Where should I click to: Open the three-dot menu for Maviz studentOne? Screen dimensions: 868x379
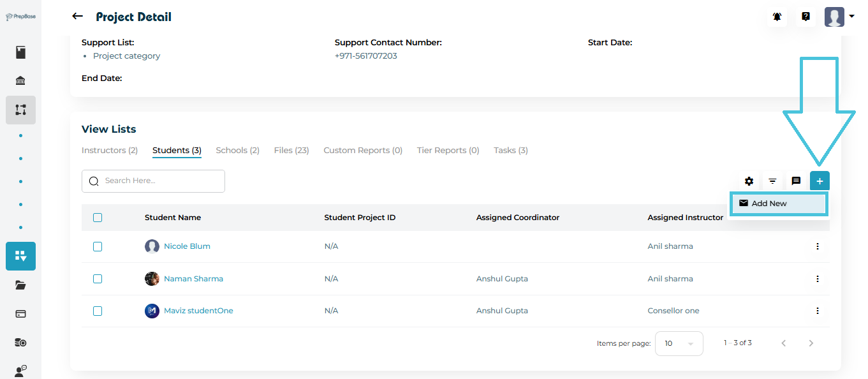(817, 311)
